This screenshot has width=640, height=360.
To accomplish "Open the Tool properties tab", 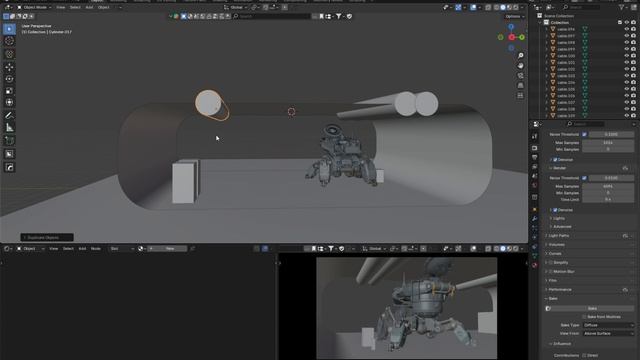I will point(535,137).
